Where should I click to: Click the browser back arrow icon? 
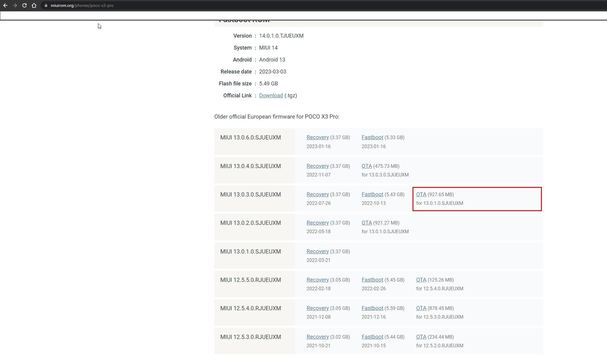[5, 5]
